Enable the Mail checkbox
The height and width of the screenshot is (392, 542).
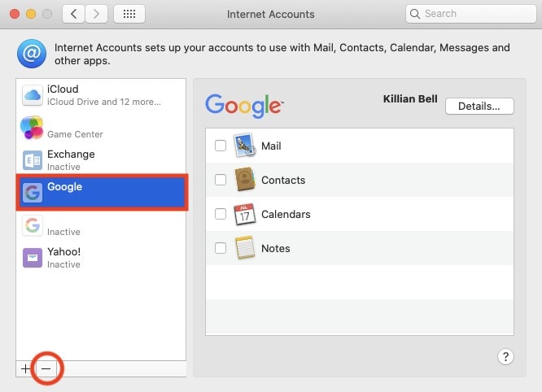221,146
